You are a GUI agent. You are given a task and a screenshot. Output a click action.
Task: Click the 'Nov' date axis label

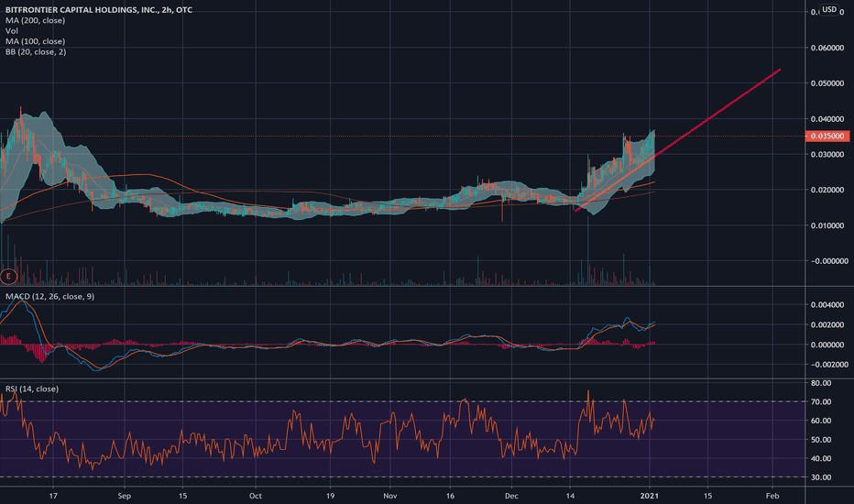tap(390, 496)
